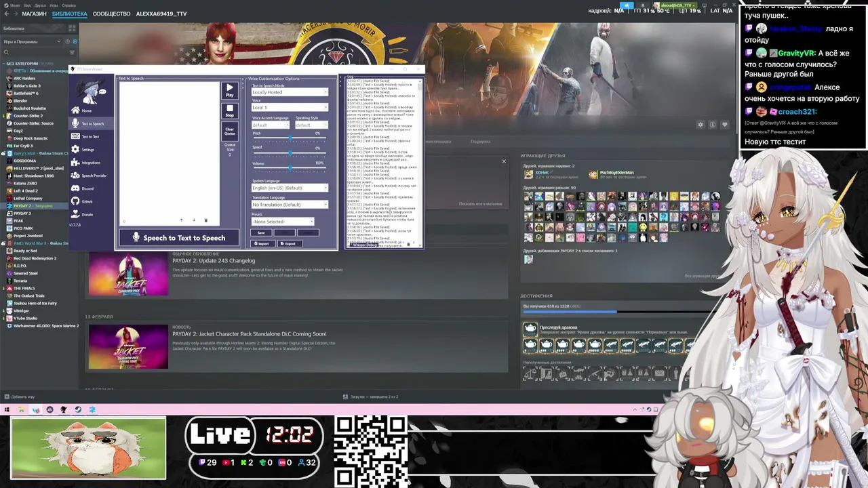Adjust the Pitch slider
This screenshot has width=868, height=488.
pyautogui.click(x=290, y=138)
